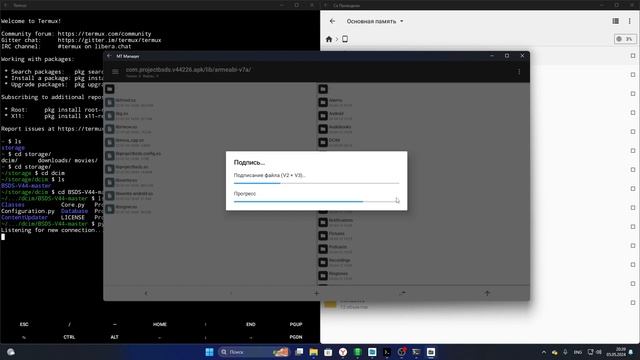
Task: Open MT Manager three-dot overflow menu
Action: pyautogui.click(x=519, y=72)
